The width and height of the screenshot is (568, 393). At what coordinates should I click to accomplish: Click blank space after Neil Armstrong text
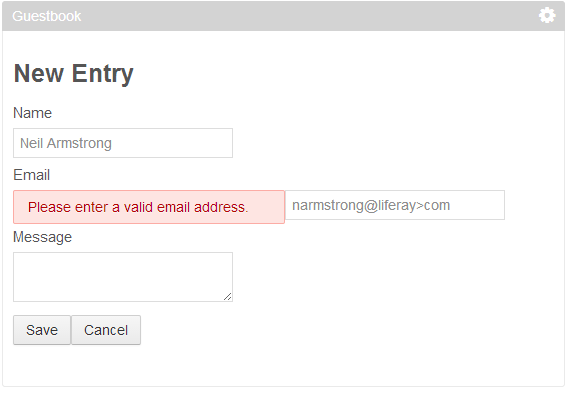coord(174,143)
